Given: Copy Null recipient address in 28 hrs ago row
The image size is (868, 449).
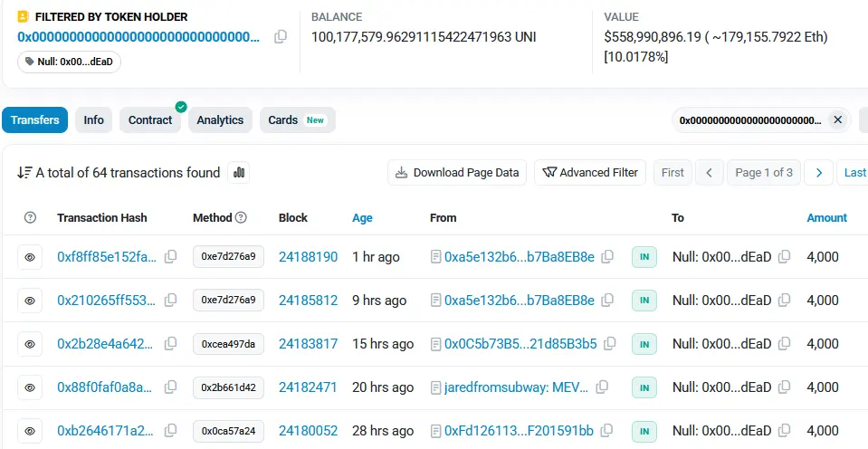Looking at the screenshot, I should [785, 430].
